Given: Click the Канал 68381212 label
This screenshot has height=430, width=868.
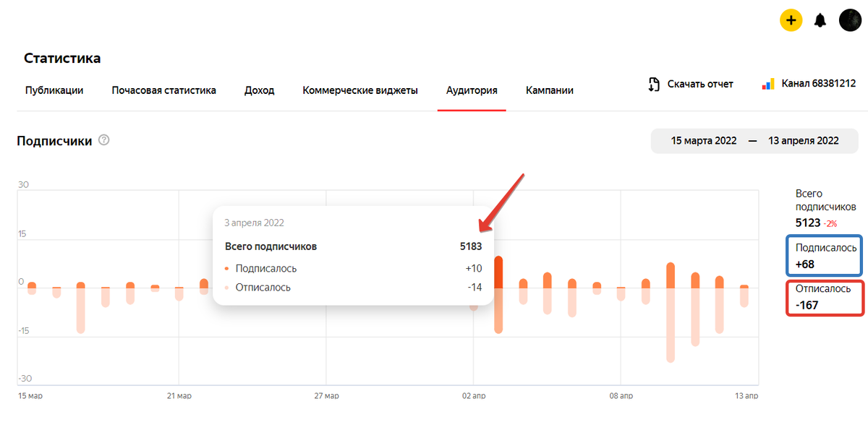Looking at the screenshot, I should pyautogui.click(x=819, y=85).
